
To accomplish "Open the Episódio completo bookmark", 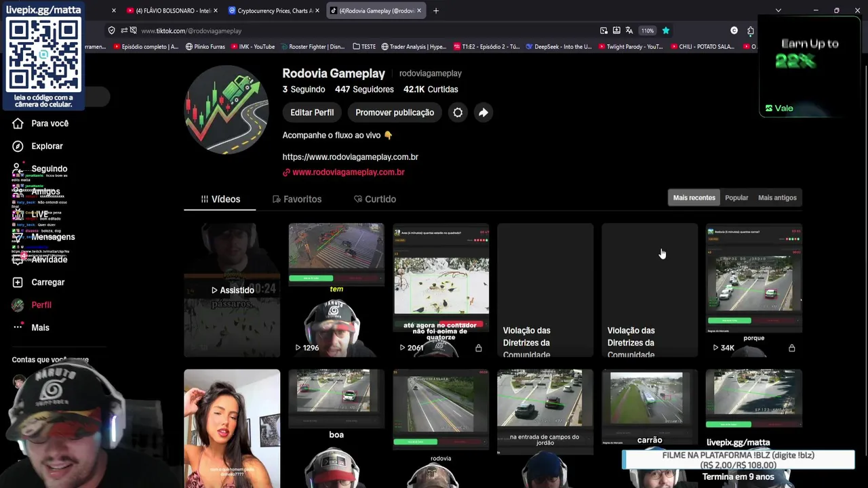I will [x=146, y=47].
